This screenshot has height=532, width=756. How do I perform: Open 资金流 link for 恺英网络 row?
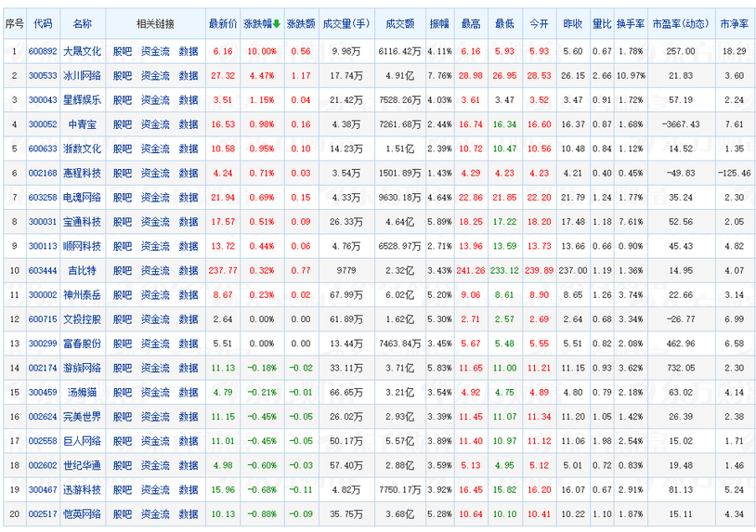click(155, 514)
